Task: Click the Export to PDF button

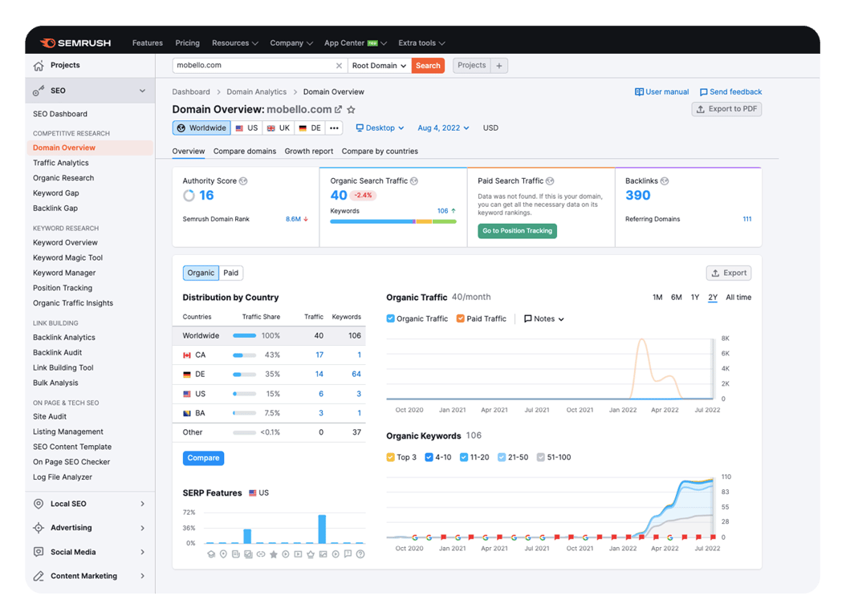Action: point(726,109)
